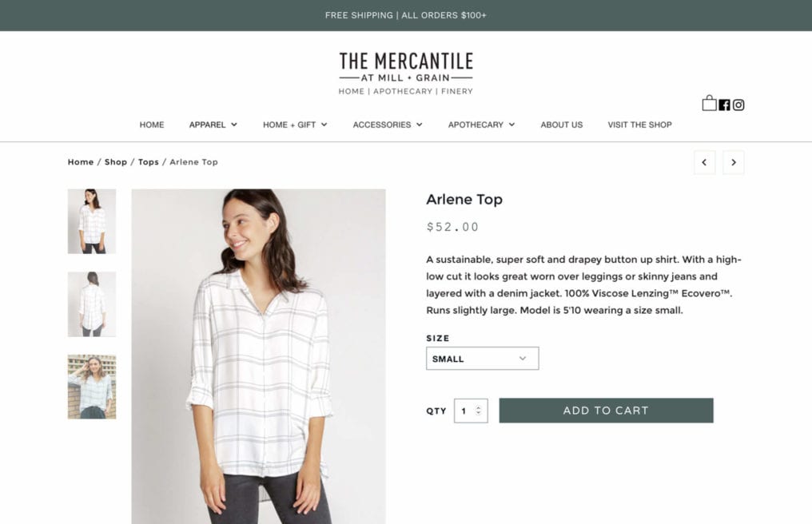This screenshot has width=812, height=524.
Task: Visit the Facebook page icon
Action: point(724,105)
